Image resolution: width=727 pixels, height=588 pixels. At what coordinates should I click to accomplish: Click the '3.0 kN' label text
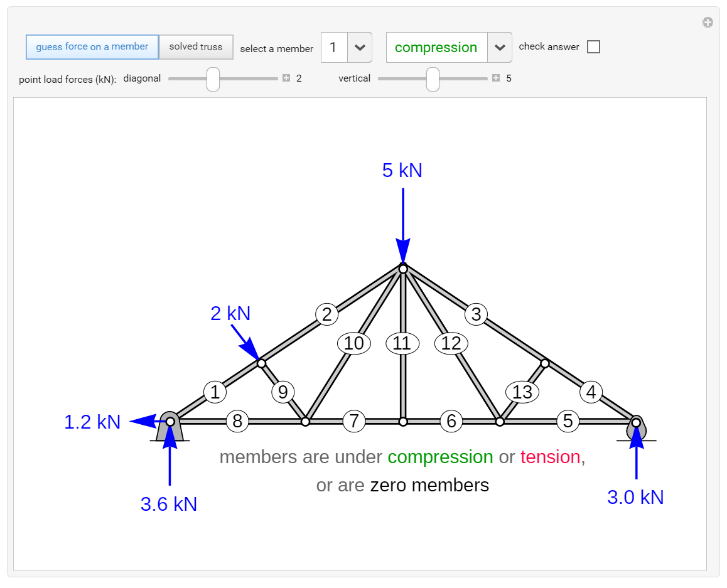coord(636,497)
